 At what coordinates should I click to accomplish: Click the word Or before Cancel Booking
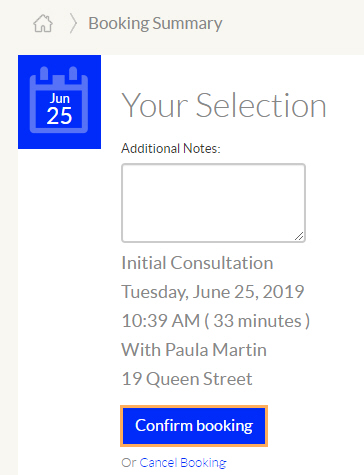coord(129,463)
